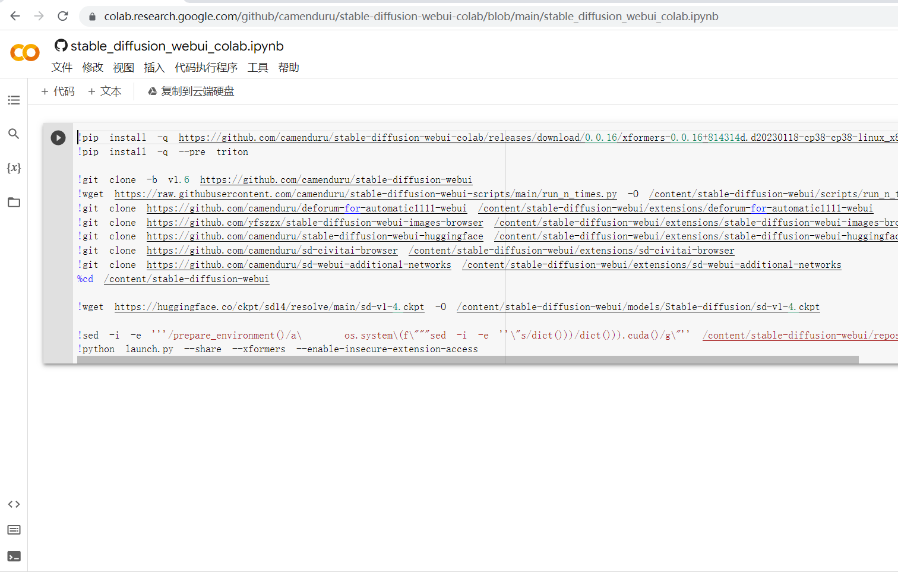
Task: Add a text cell with + 文本
Action: click(105, 91)
